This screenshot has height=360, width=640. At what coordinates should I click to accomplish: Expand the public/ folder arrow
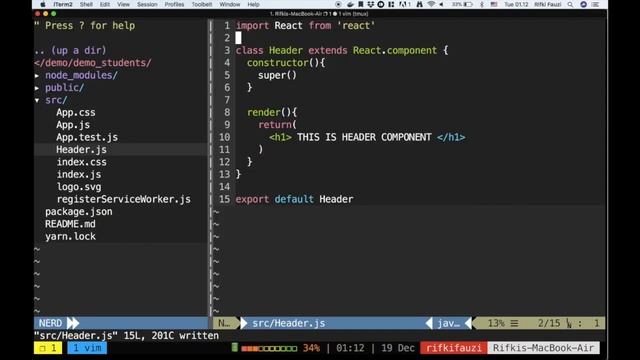click(37, 88)
